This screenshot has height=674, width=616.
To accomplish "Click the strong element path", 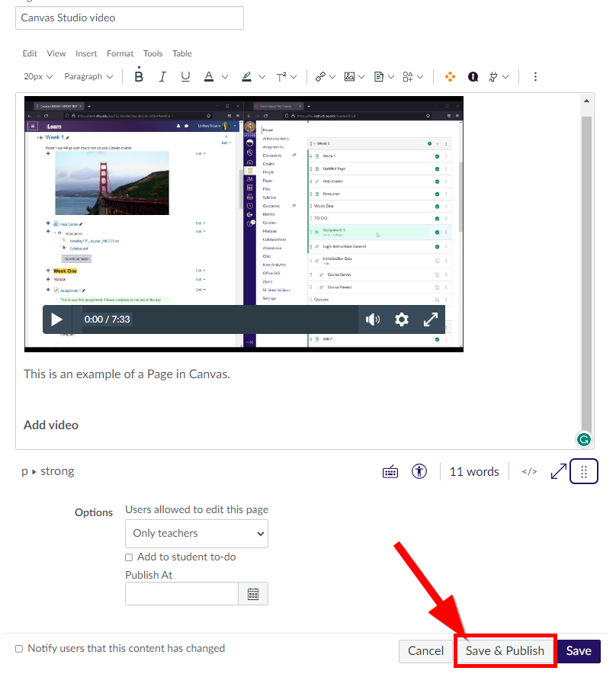I will coord(57,471).
